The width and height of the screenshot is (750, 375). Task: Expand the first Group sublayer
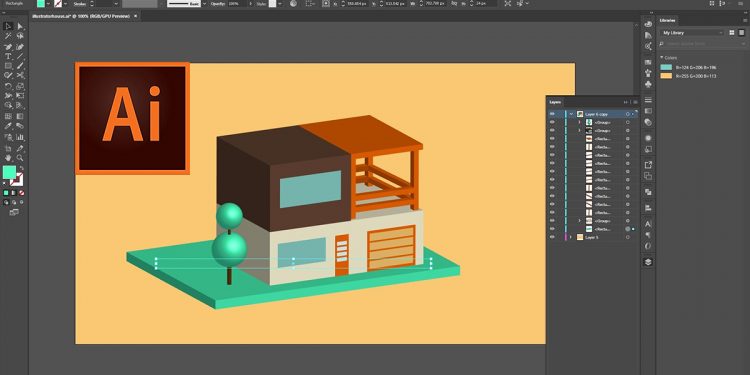580,122
